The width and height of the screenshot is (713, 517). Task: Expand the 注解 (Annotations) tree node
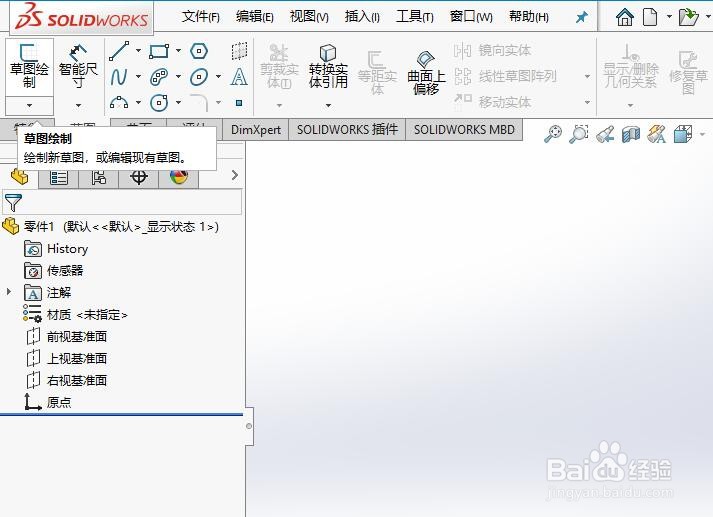[9, 291]
